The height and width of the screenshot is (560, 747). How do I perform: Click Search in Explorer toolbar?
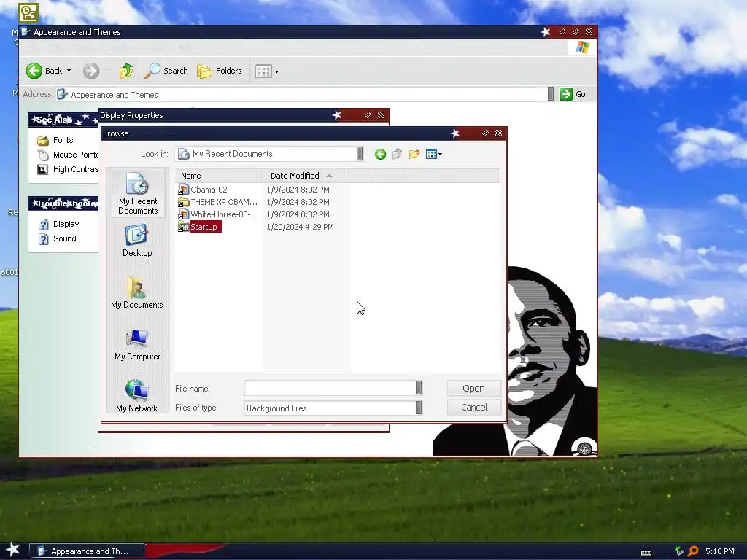166,71
